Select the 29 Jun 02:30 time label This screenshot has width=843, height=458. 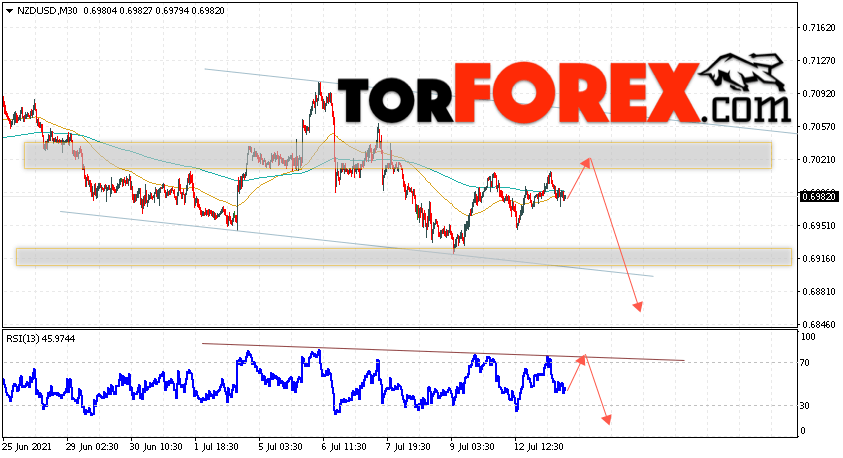[x=92, y=447]
